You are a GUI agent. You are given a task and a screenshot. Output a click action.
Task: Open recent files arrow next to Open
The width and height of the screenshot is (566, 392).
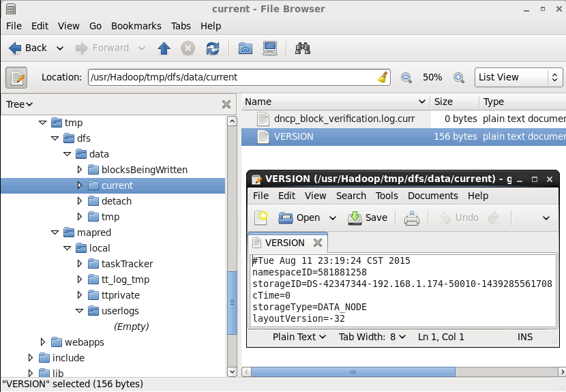(x=333, y=218)
